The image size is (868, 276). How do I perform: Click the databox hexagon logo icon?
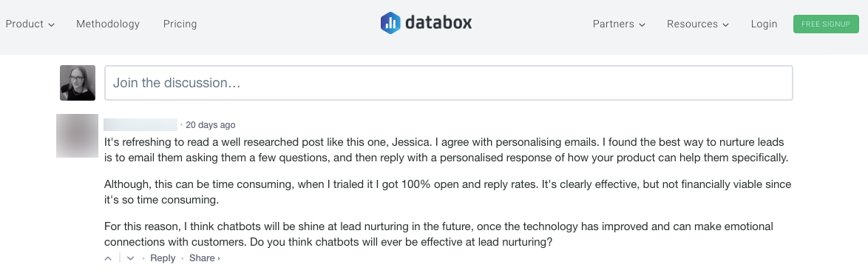point(390,23)
